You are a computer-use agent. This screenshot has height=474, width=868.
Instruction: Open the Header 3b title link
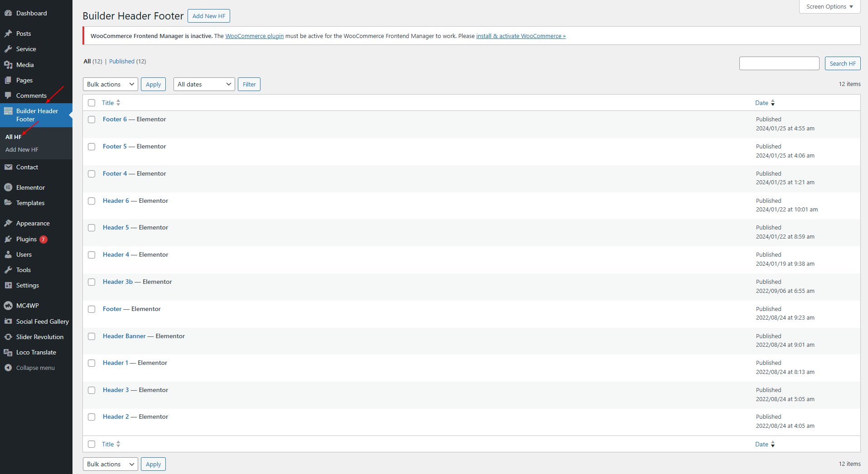point(117,282)
